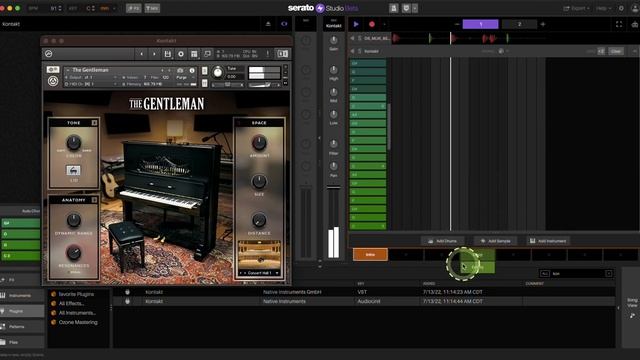This screenshot has height=360, width=640.
Task: Click Add Instrument button
Action: [x=548, y=241]
